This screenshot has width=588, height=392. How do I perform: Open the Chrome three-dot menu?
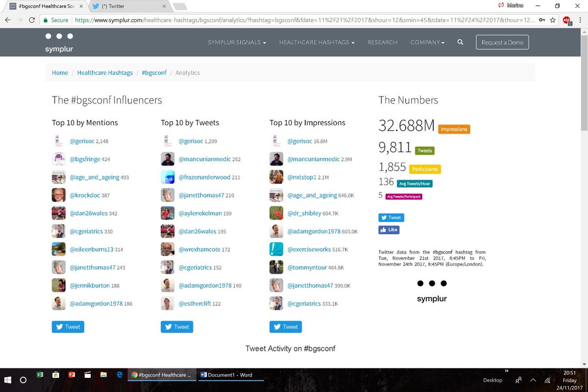point(580,20)
